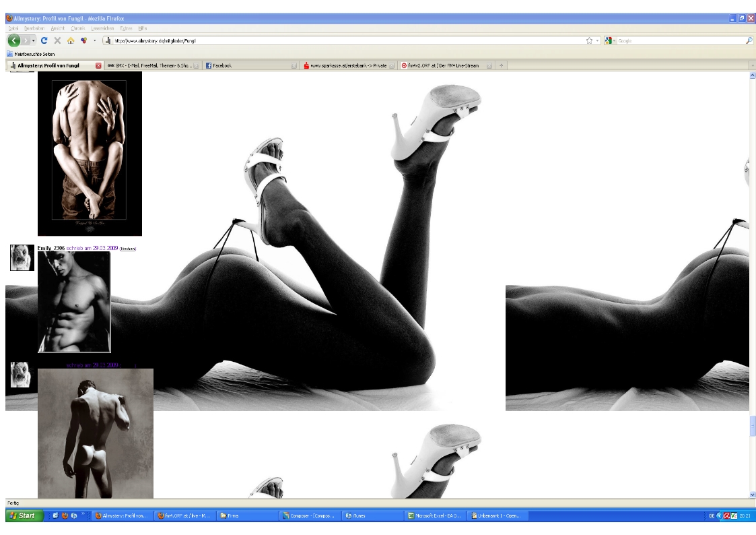
Task: Open the Extras menu
Action: tap(127, 28)
